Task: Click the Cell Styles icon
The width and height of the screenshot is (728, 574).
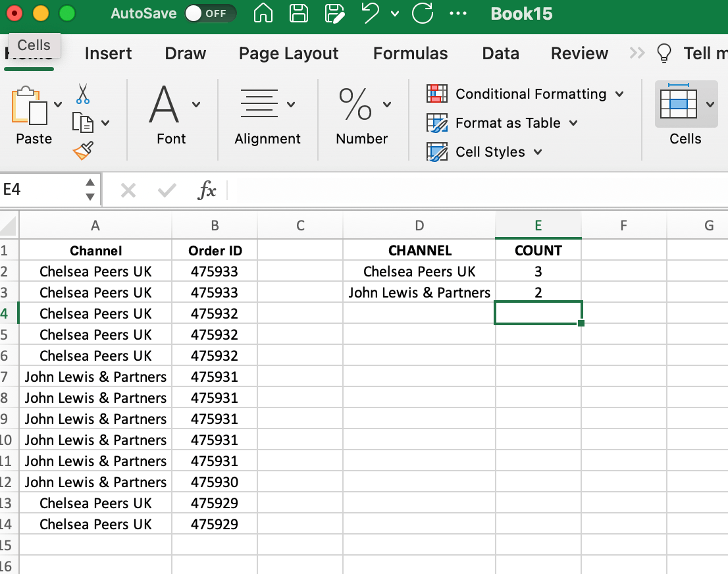Action: pos(437,151)
